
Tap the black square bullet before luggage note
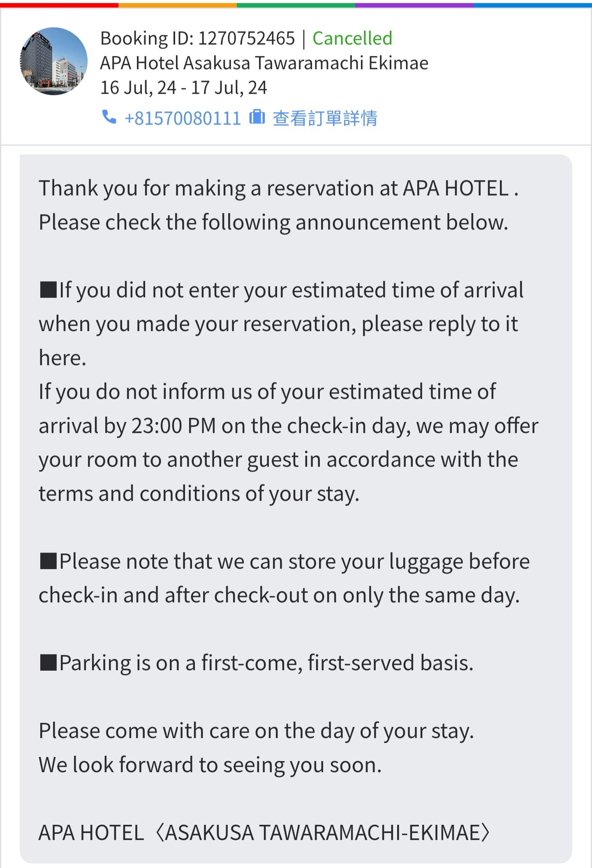click(x=48, y=561)
